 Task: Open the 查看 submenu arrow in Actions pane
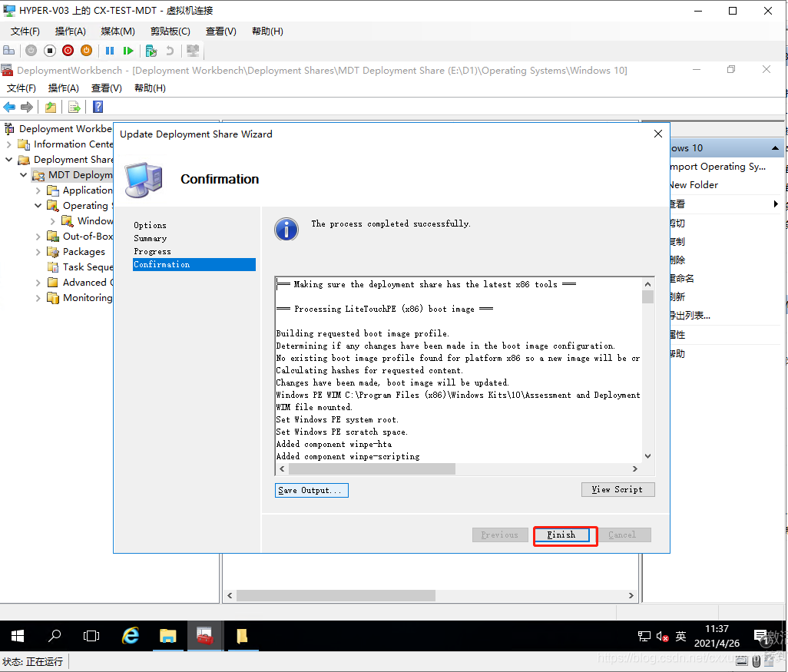(776, 204)
